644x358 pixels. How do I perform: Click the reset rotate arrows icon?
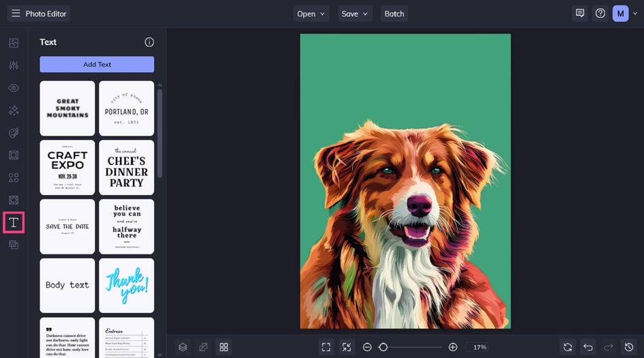coord(568,347)
